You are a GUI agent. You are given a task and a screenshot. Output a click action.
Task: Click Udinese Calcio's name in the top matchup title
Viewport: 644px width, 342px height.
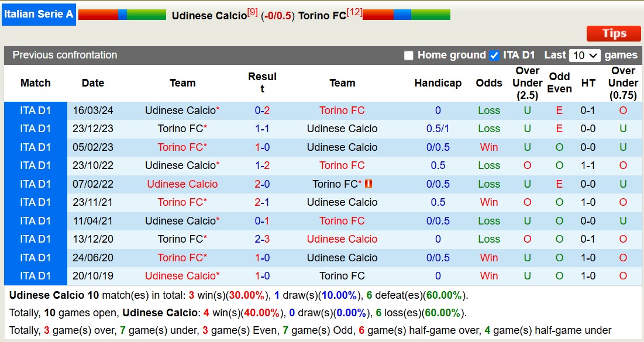(208, 16)
